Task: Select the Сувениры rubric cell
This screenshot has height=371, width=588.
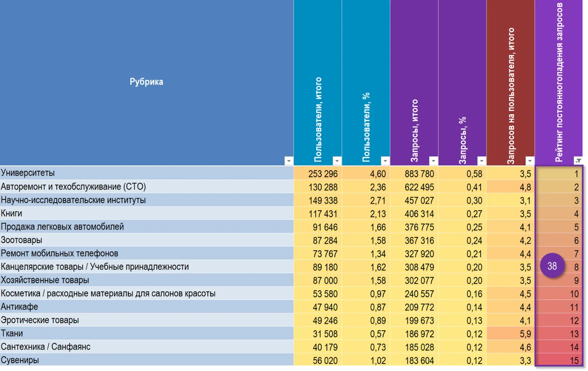Action: (x=147, y=360)
